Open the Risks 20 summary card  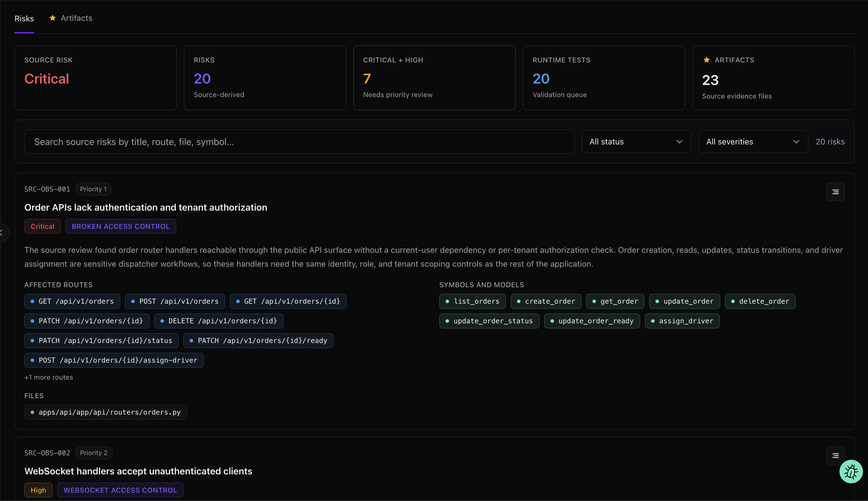[x=265, y=78]
